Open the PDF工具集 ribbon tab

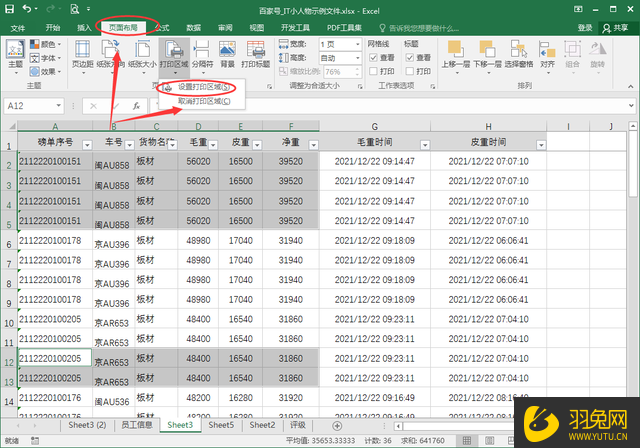tap(344, 28)
